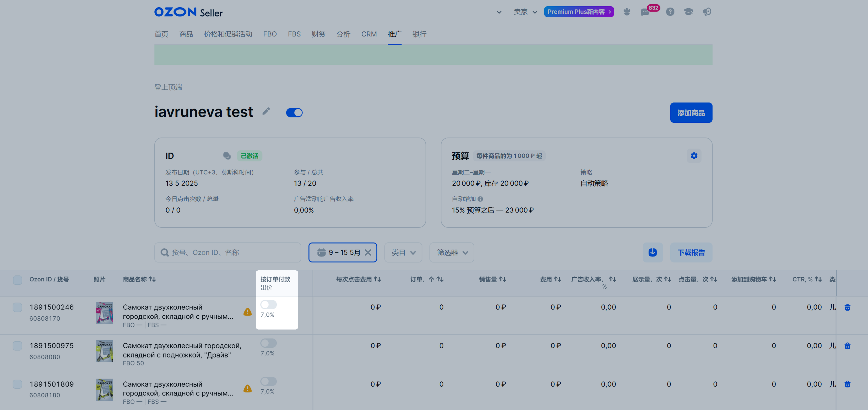Delete product 1891500975 via trash icon

click(847, 346)
